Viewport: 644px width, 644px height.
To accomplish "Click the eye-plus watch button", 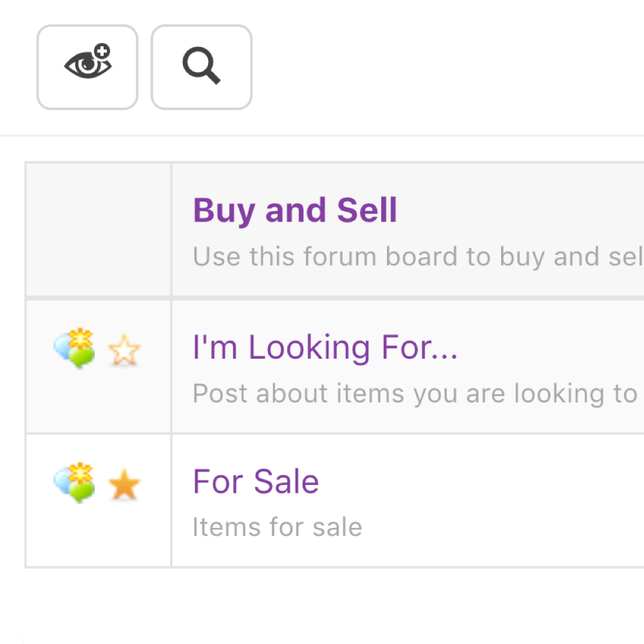I will [x=88, y=67].
